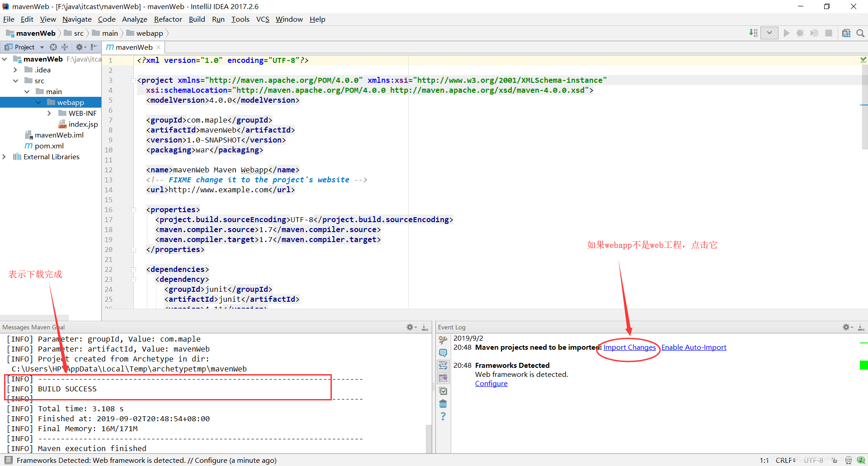Click Enable Auto-Import link
The width and height of the screenshot is (868, 466).
pos(694,347)
